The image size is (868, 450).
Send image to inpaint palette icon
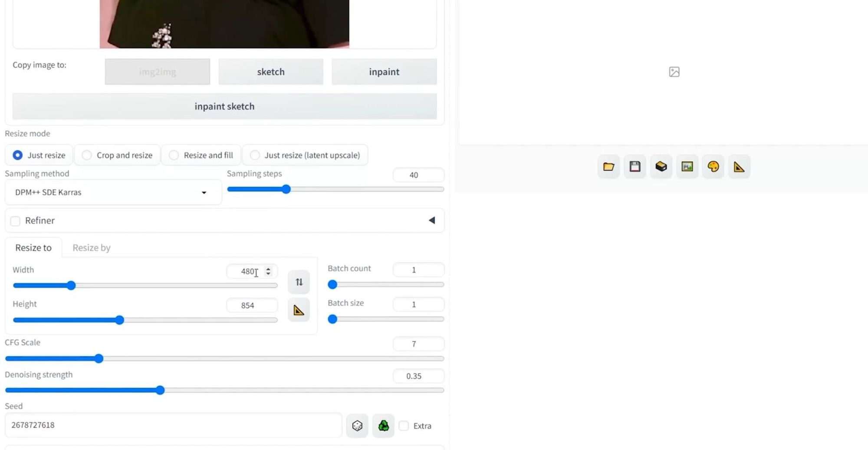point(713,166)
